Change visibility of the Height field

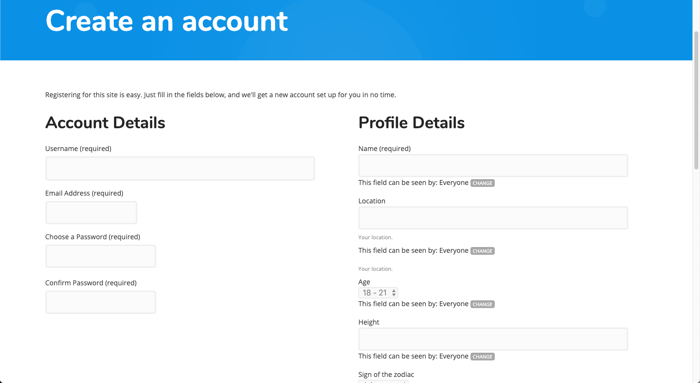[483, 357]
